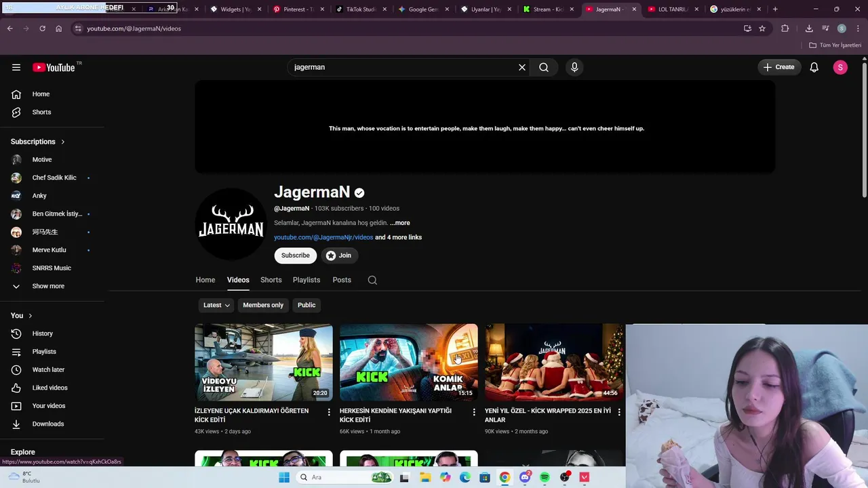Switch to channel Posts tab

point(342,280)
